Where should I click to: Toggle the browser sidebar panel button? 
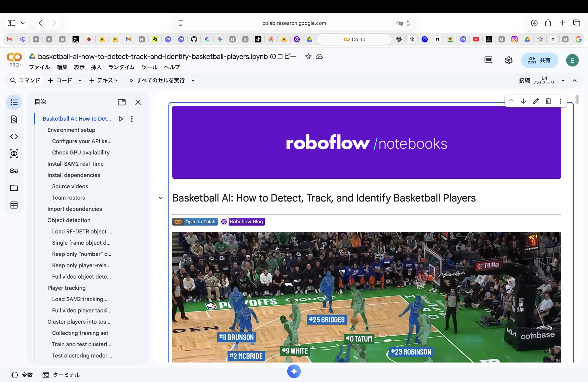tap(11, 23)
